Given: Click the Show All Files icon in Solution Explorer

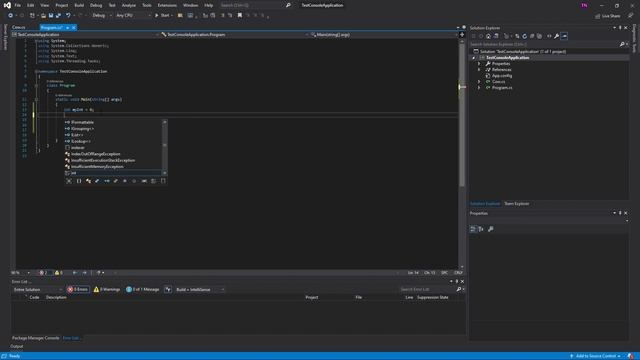Looking at the screenshot, I should pos(539,36).
